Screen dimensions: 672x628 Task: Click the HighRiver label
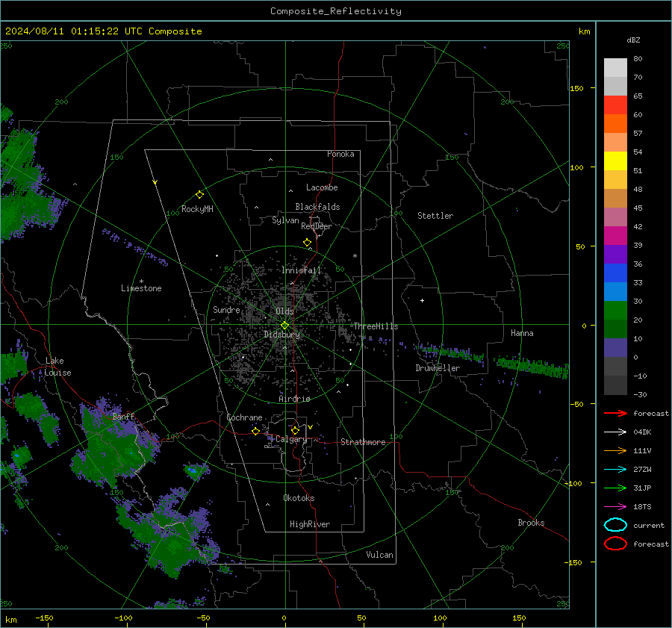[309, 524]
